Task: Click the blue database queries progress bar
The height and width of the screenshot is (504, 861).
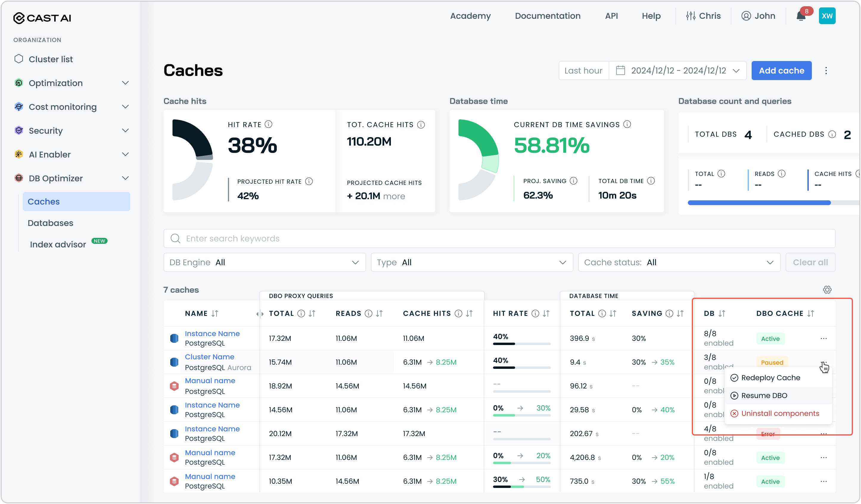Action: point(759,203)
